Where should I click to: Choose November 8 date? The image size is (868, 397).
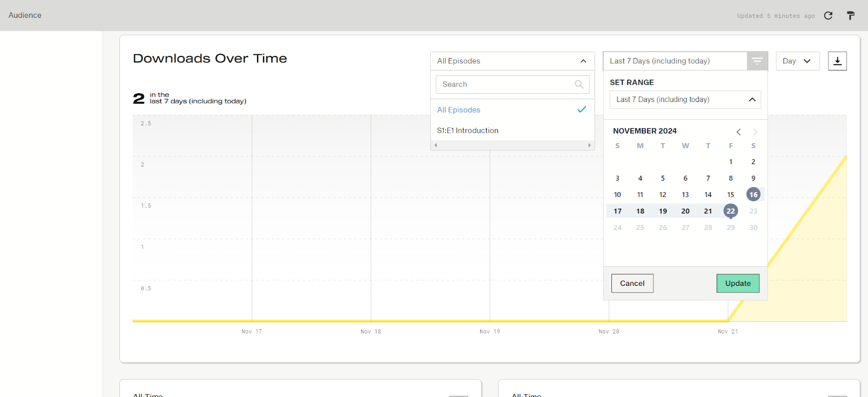pyautogui.click(x=731, y=178)
